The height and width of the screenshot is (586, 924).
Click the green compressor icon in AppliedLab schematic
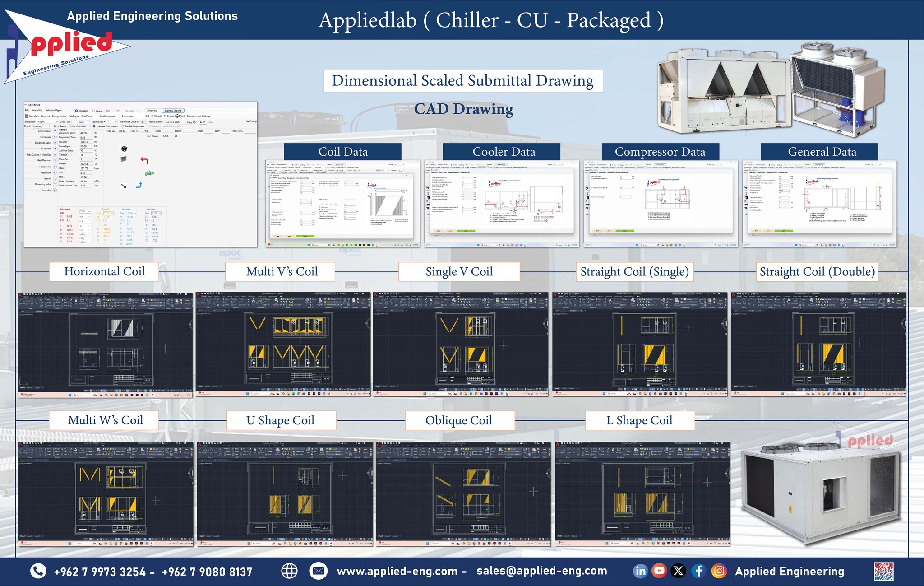(x=149, y=173)
